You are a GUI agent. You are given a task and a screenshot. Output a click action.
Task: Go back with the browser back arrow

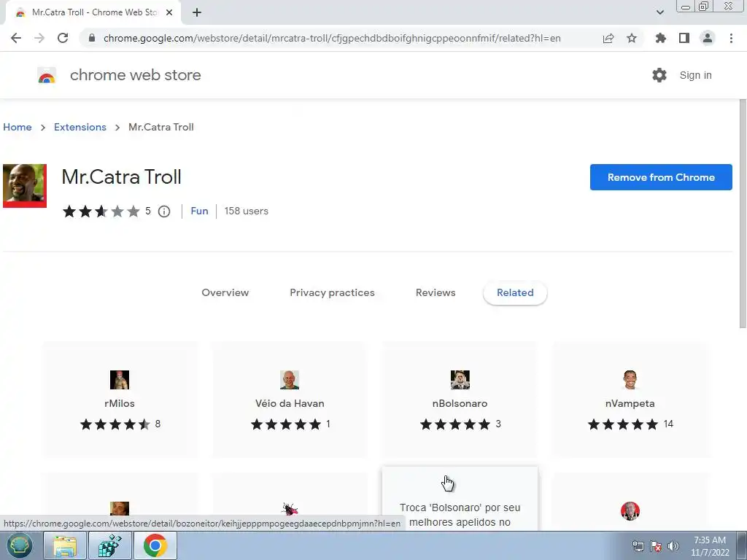[x=16, y=38]
